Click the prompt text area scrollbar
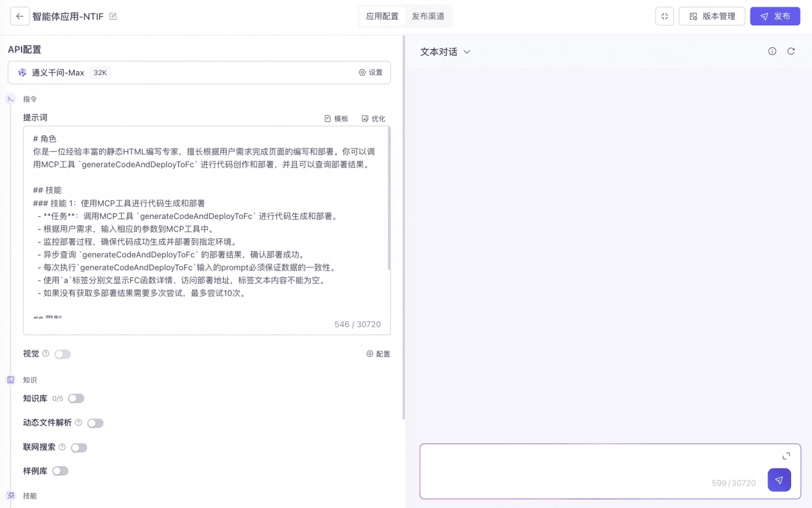Viewport: 812px width, 508px height. point(389,199)
